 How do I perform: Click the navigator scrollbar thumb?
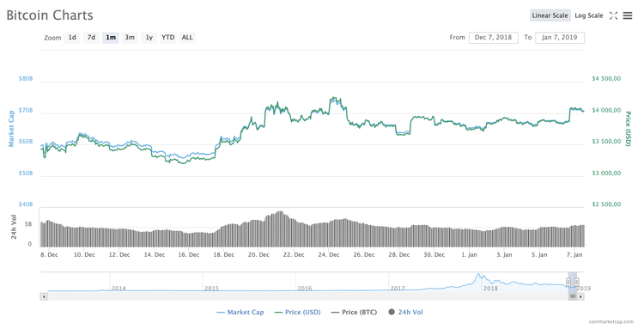point(573,296)
